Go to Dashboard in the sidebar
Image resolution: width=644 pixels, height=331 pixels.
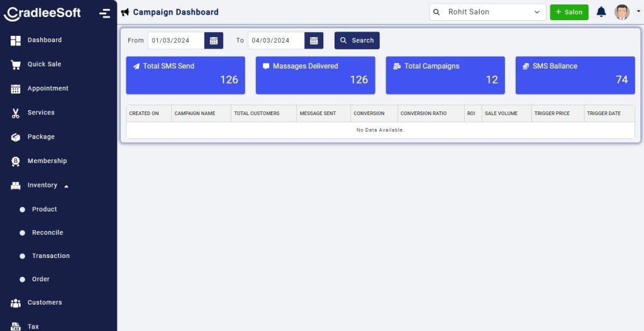44,40
